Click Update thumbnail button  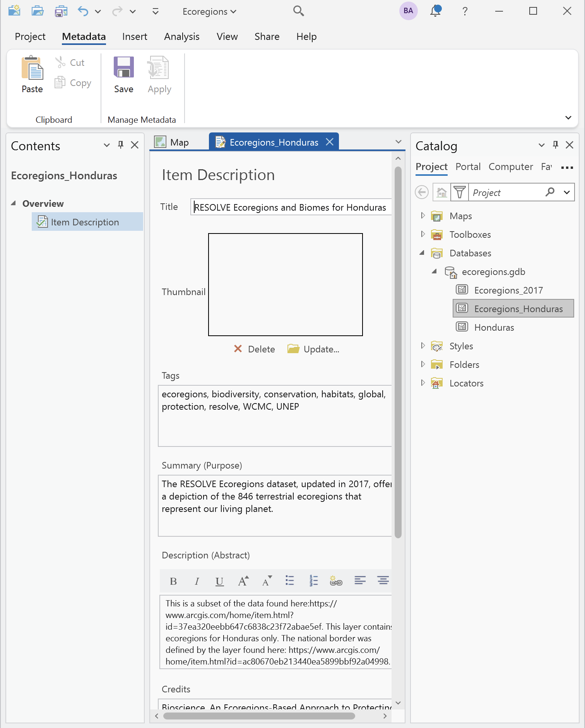313,349
